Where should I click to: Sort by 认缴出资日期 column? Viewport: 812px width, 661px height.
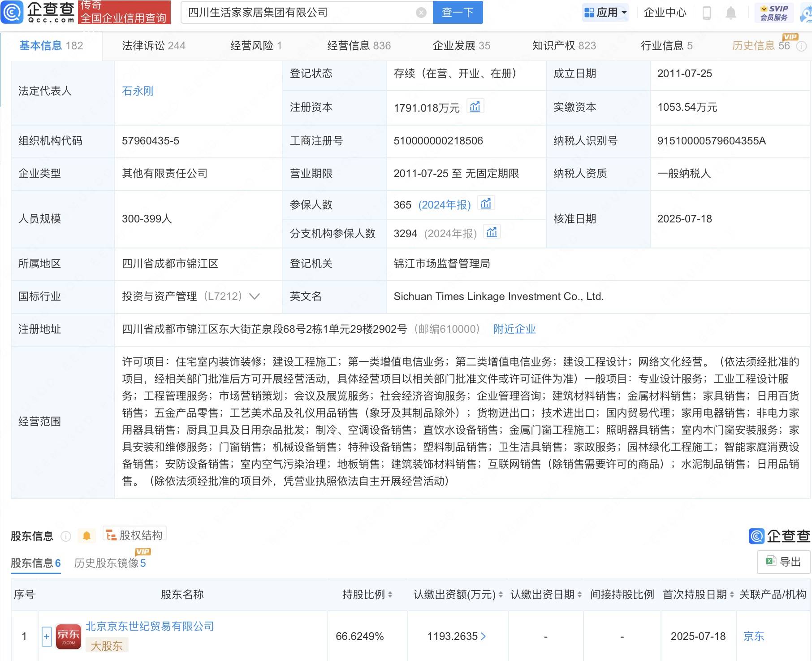click(579, 595)
